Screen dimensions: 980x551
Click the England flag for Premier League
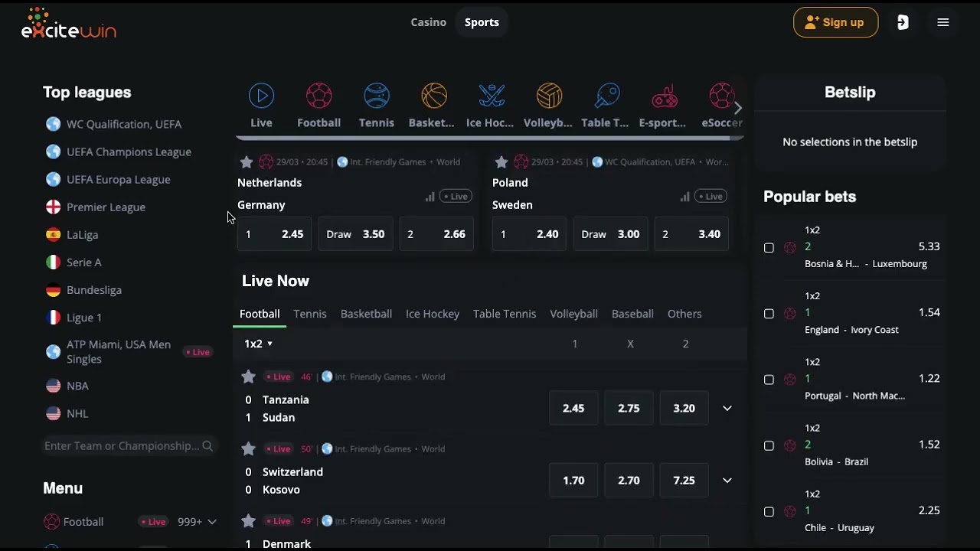tap(53, 207)
